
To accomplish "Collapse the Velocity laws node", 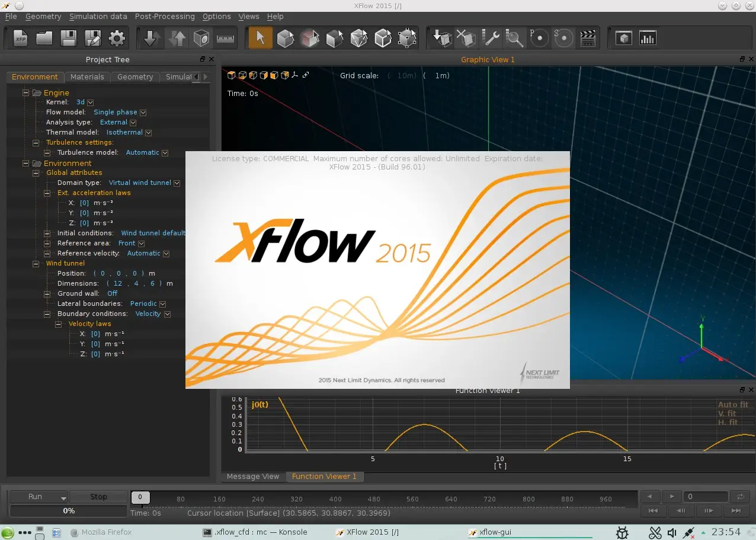I will (58, 324).
